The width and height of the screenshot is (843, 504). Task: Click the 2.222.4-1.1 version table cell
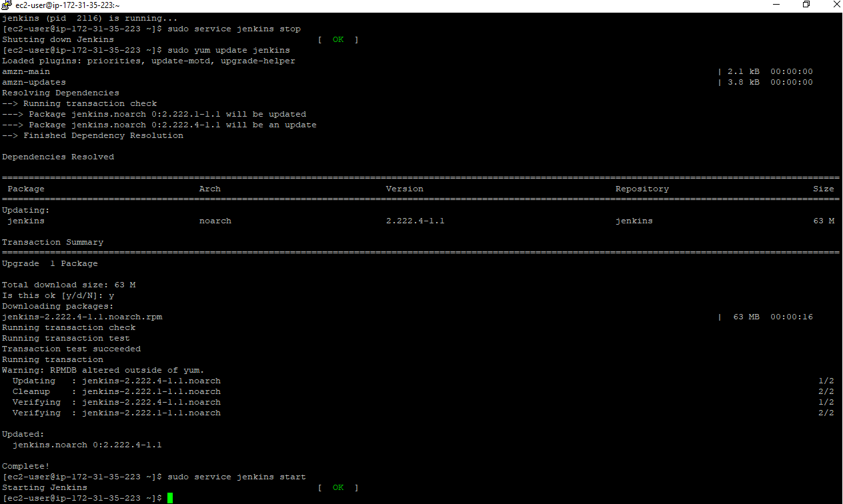(x=415, y=221)
